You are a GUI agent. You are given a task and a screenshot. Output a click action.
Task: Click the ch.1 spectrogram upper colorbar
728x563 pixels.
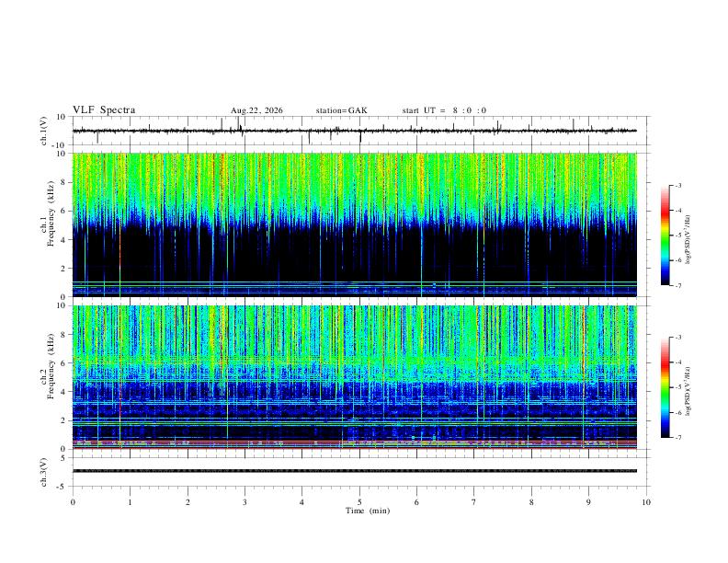pos(665,236)
